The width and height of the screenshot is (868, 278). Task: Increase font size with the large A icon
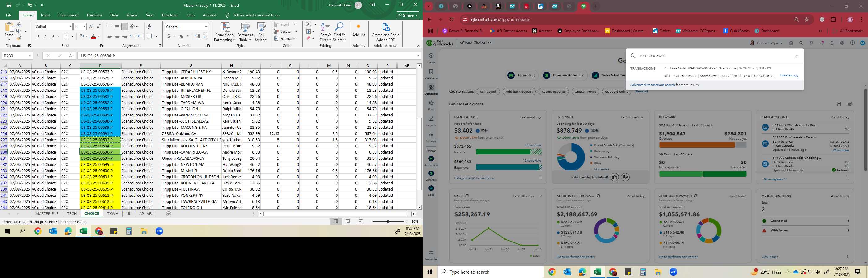pos(91,27)
